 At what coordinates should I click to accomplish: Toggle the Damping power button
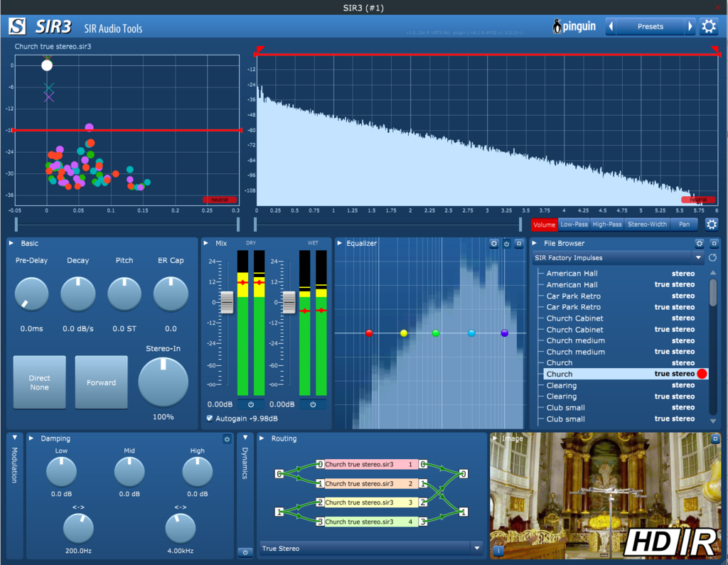click(227, 438)
